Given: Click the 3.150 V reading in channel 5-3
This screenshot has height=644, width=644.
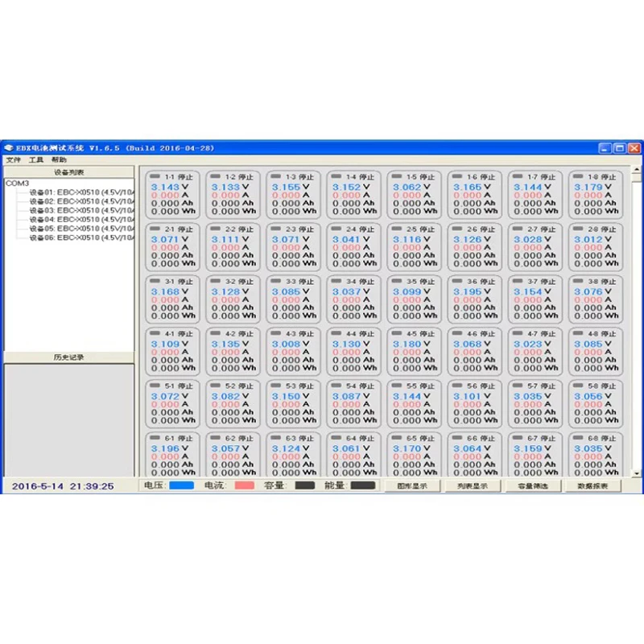Looking at the screenshot, I should click(291, 396).
